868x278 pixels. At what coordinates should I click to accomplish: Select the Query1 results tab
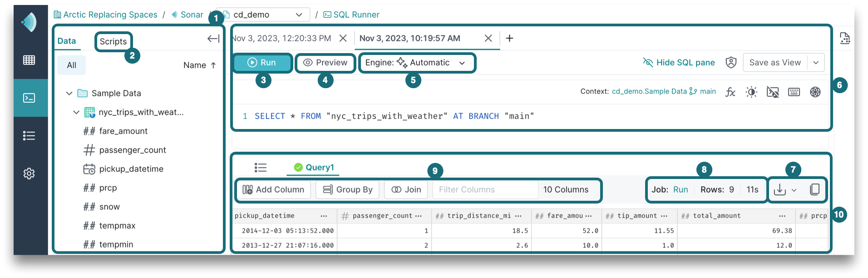click(x=314, y=167)
